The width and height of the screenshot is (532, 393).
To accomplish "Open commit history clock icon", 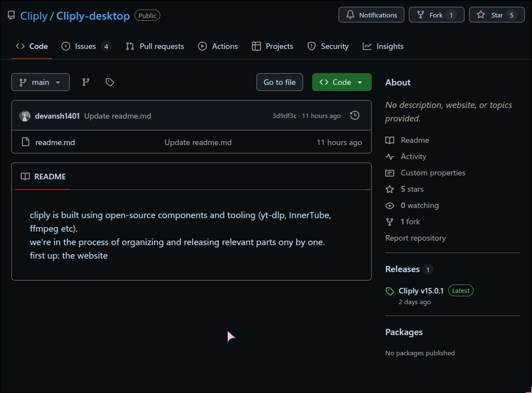I will click(x=354, y=115).
